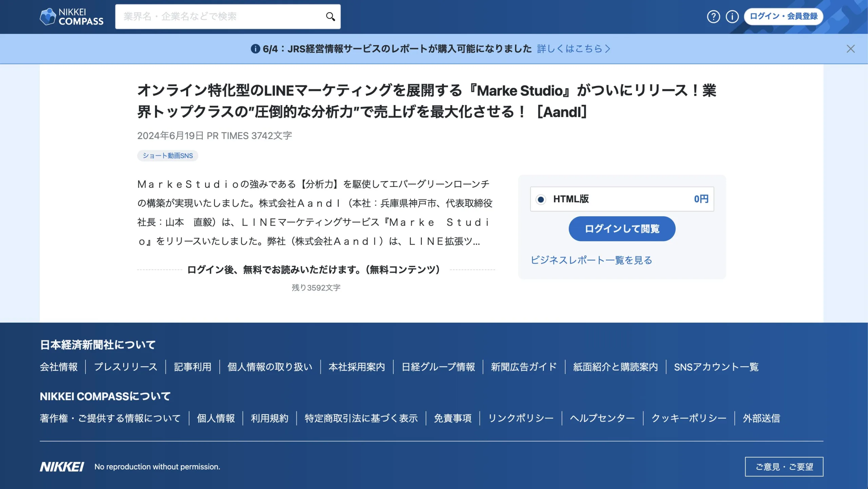
Task: Open クッキーポリシー footer link
Action: pos(689,418)
